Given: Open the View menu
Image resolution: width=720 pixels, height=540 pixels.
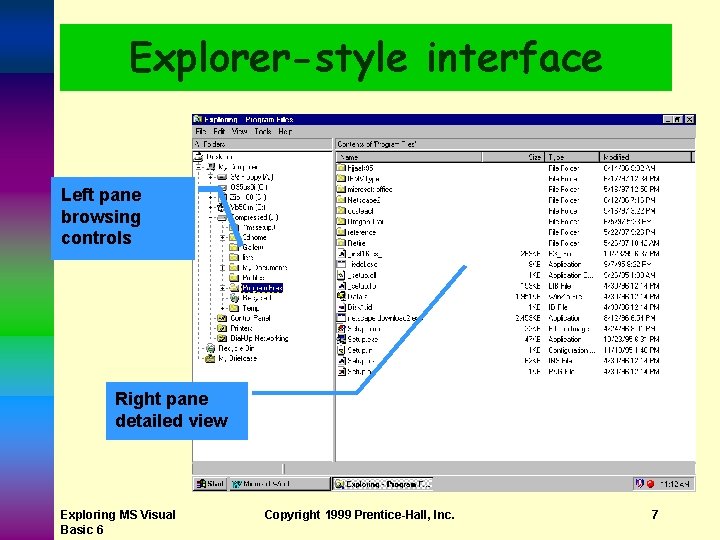Looking at the screenshot, I should tap(239, 131).
